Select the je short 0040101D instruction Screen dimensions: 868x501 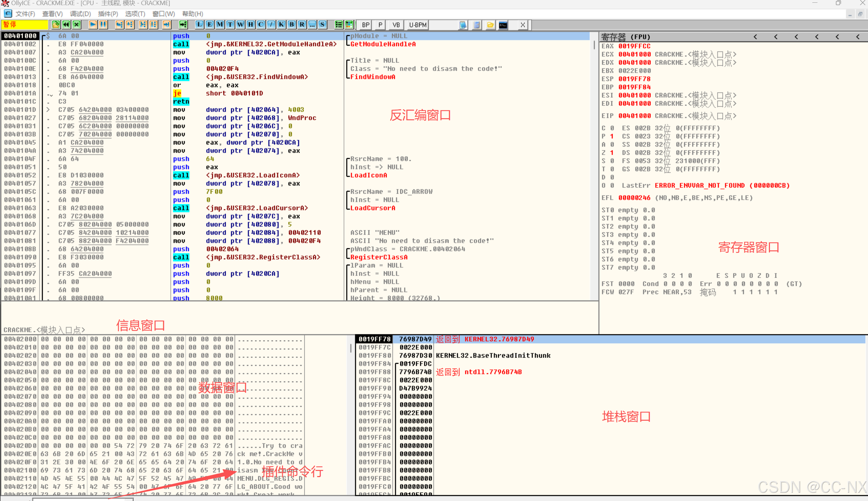pyautogui.click(x=218, y=93)
